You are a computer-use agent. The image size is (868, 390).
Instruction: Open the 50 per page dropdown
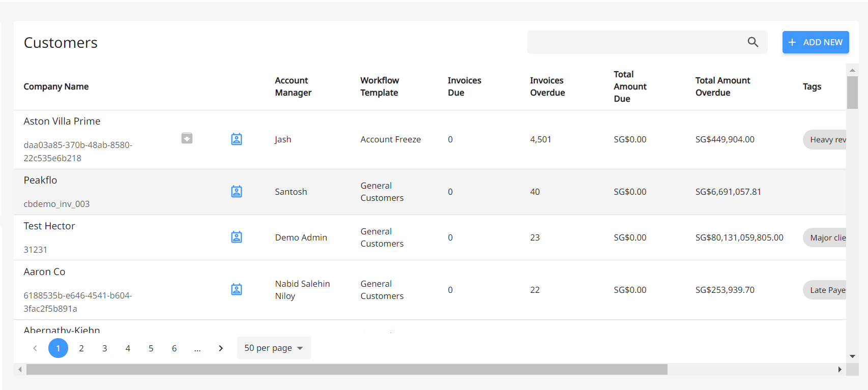pyautogui.click(x=274, y=348)
